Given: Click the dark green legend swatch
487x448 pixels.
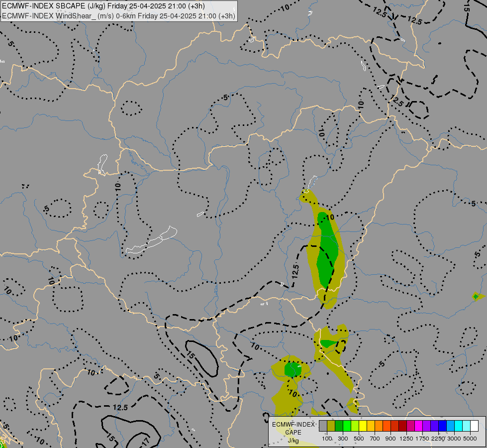Looking at the screenshot, I should pos(339,426).
